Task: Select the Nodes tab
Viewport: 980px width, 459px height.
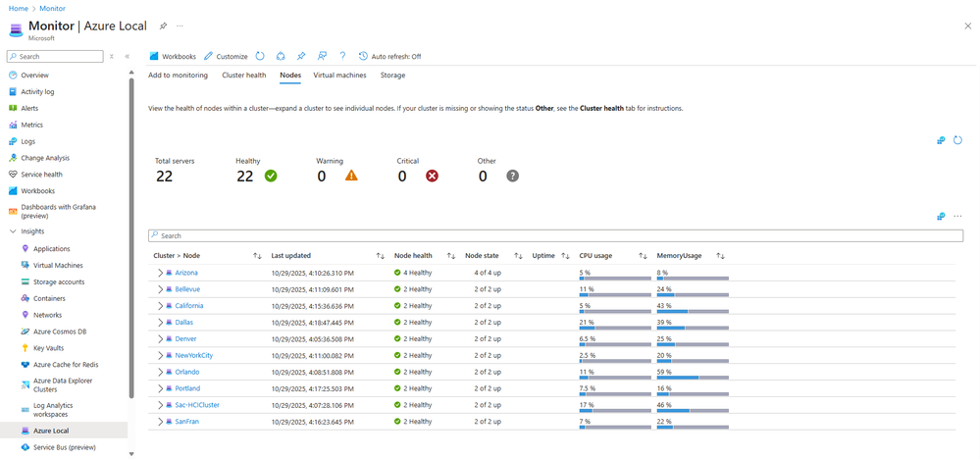Action: (x=290, y=75)
